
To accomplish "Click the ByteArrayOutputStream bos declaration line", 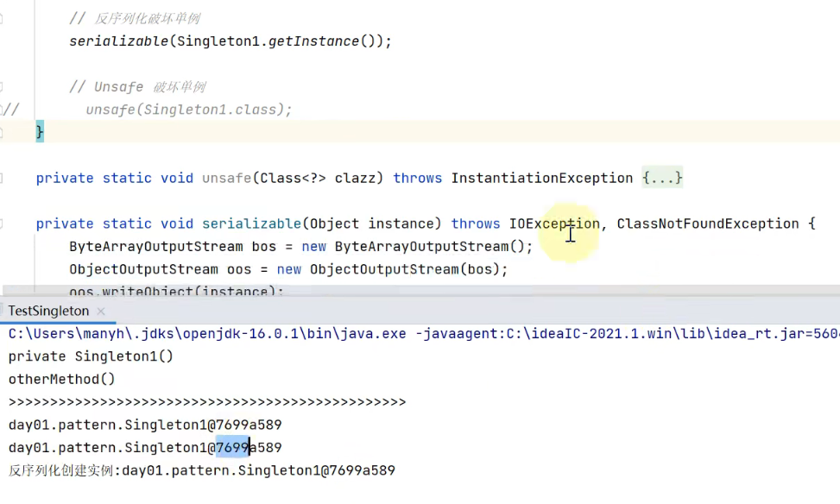I will (x=301, y=246).
